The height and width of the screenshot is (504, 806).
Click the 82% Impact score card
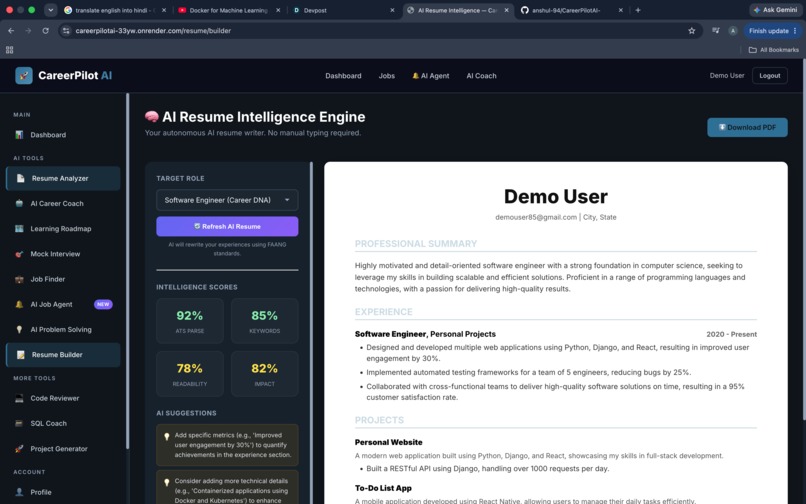264,374
